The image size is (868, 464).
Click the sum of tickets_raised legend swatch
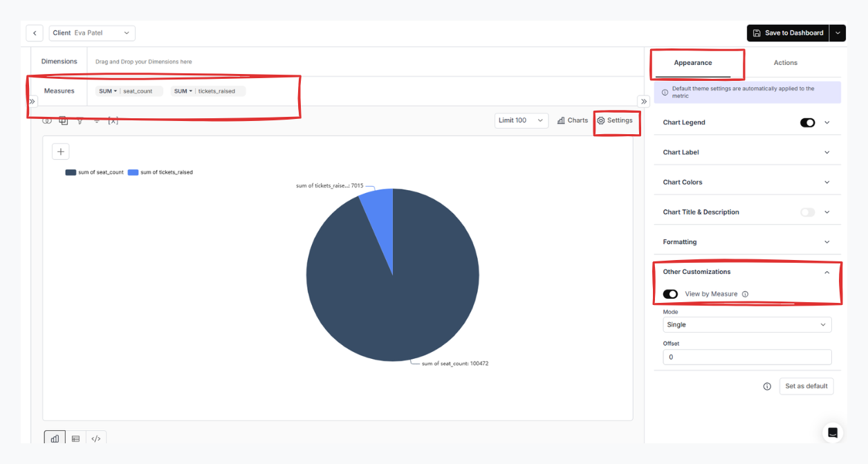pos(133,172)
